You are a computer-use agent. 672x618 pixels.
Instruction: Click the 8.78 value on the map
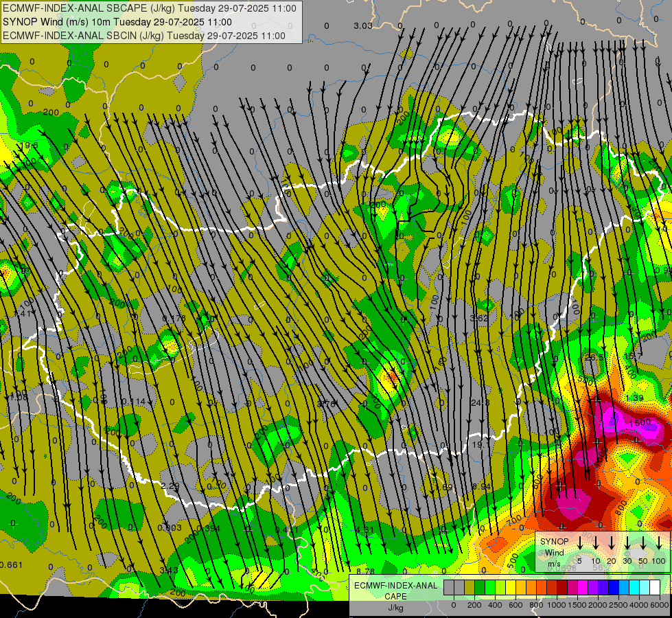365,571
